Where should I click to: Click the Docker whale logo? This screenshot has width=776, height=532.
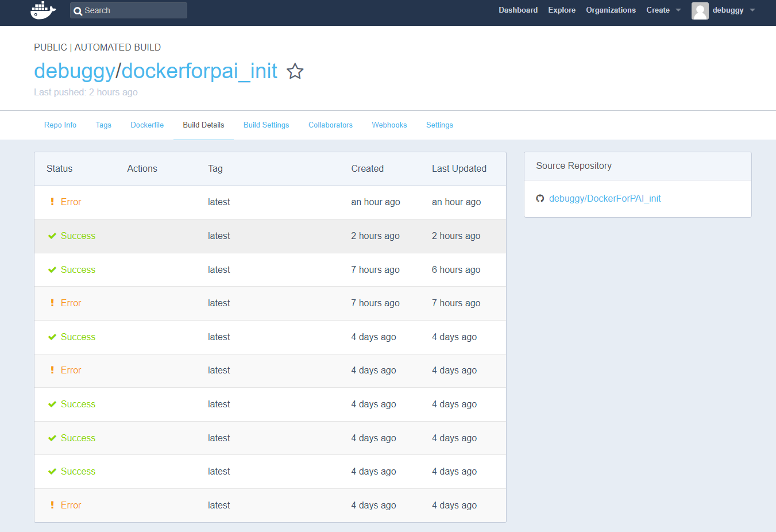click(x=43, y=10)
